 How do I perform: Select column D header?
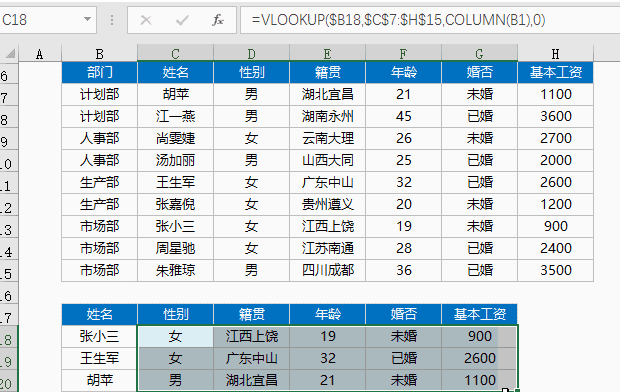(251, 54)
